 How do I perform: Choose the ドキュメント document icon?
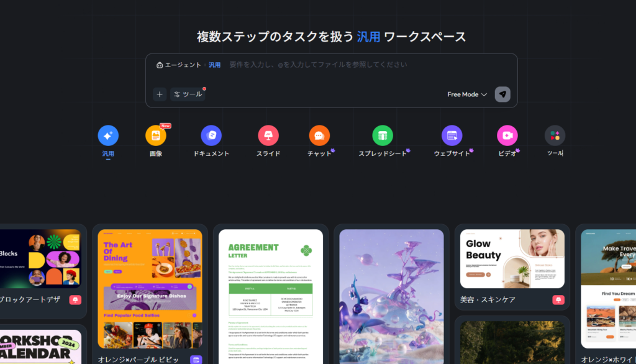(211, 135)
